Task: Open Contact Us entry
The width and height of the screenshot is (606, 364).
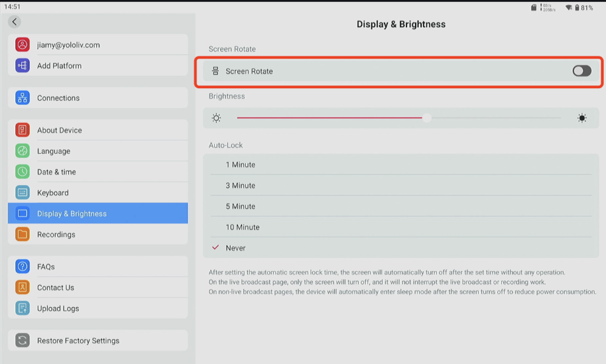Action: (98, 288)
